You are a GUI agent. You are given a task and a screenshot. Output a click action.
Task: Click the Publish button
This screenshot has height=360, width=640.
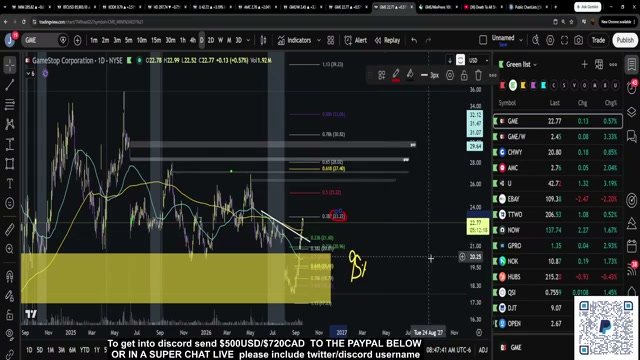point(625,40)
